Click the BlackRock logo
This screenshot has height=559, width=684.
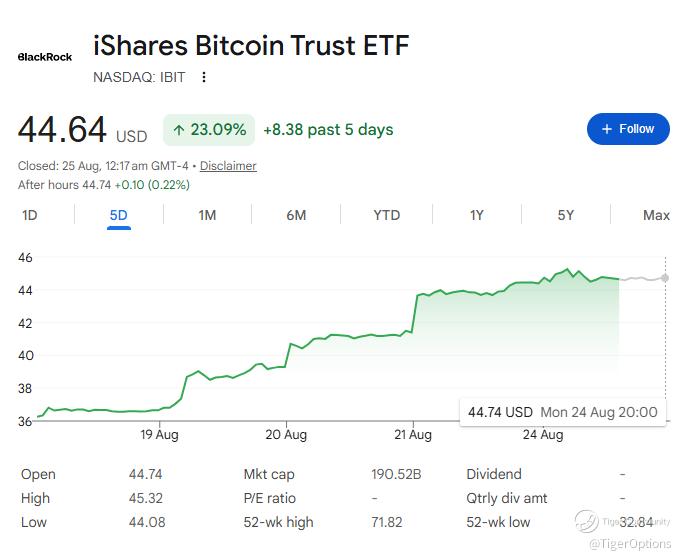(x=45, y=57)
